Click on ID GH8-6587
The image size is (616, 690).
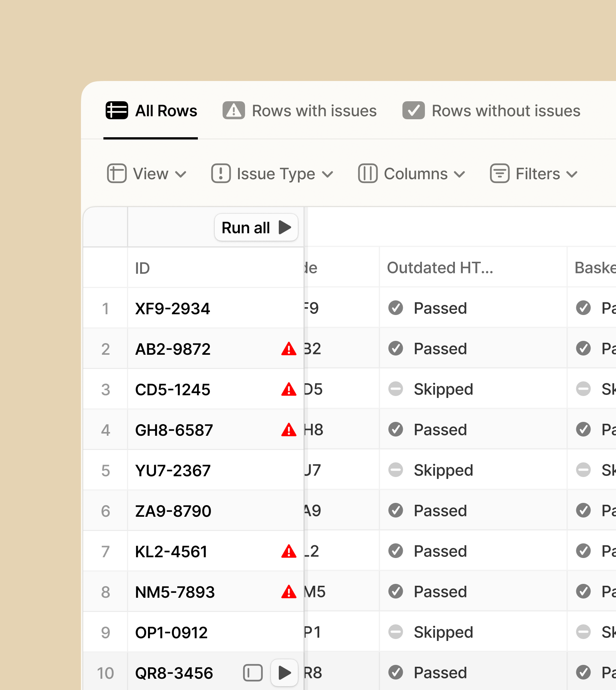point(174,430)
